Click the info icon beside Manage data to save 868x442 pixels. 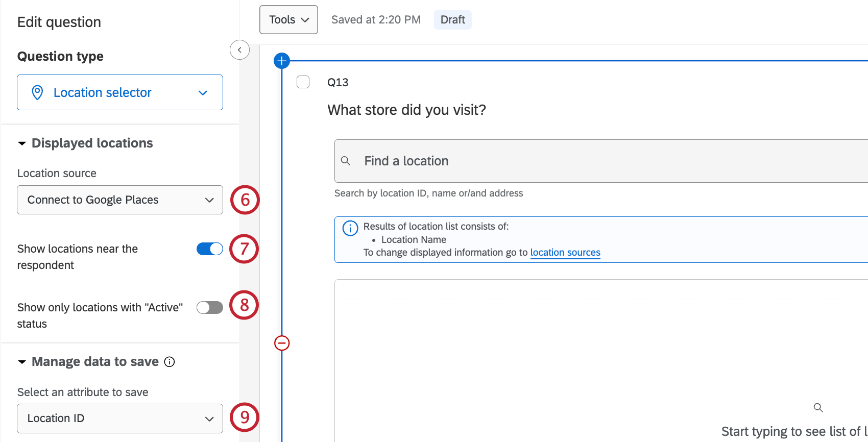coord(170,362)
